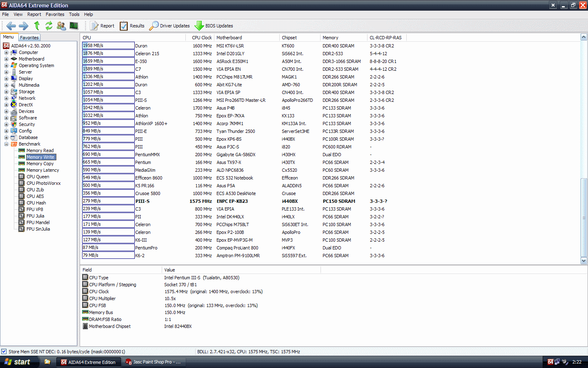588x368 pixels.
Task: Toggle the status bar checkbox
Action: click(4, 352)
